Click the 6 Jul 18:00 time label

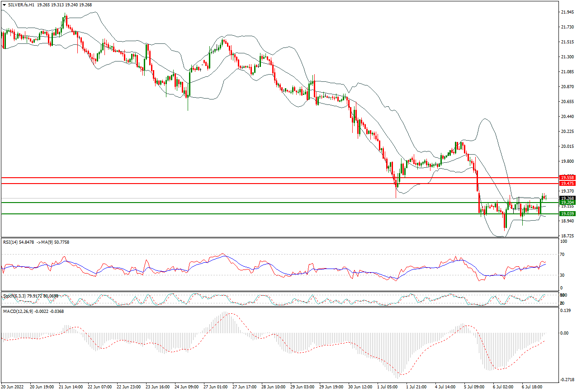[533, 387]
